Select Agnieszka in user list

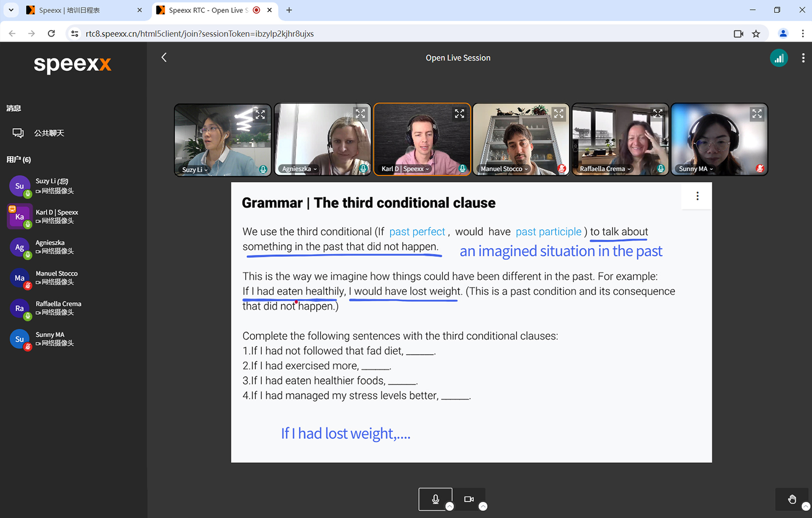click(49, 246)
